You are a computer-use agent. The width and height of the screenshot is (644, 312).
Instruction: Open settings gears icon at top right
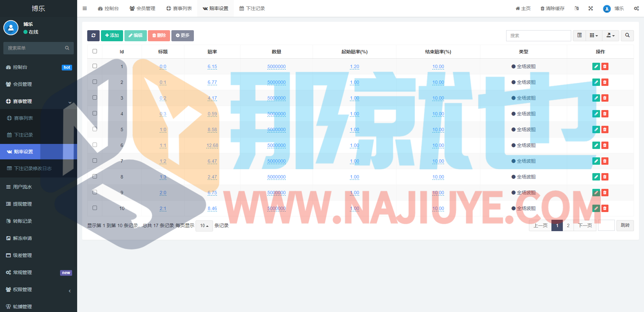[636, 8]
